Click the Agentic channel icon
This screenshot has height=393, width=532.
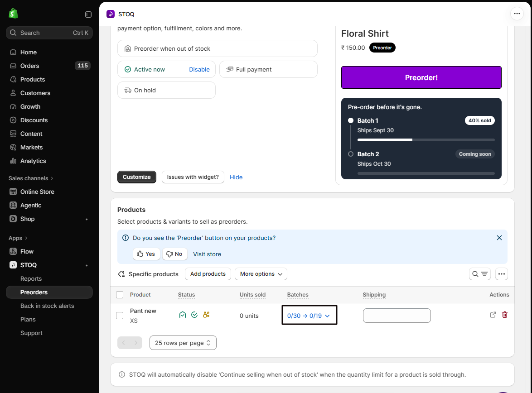pos(13,205)
